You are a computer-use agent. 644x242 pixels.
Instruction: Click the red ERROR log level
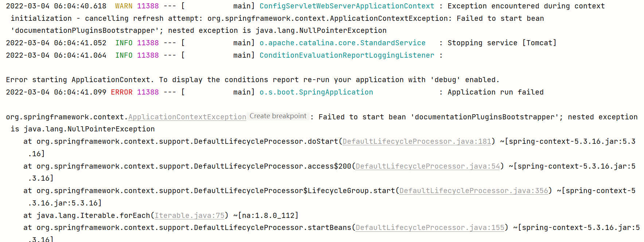pos(121,92)
